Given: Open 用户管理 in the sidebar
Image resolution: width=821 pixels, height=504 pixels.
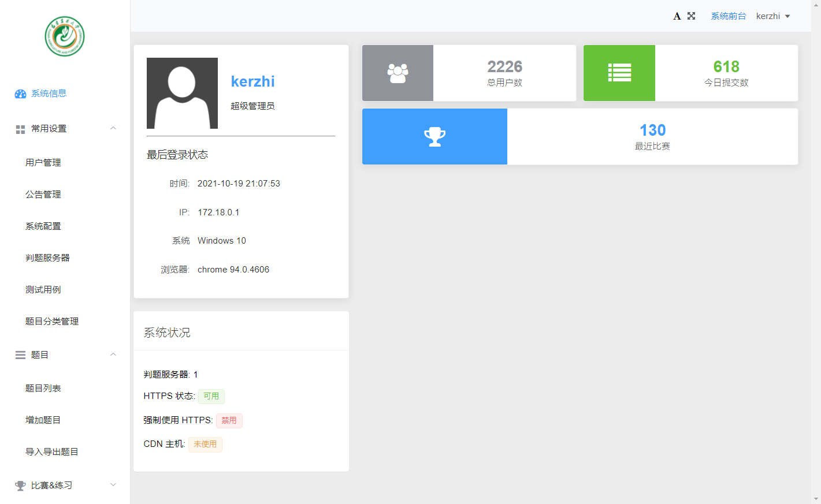Looking at the screenshot, I should pos(43,163).
